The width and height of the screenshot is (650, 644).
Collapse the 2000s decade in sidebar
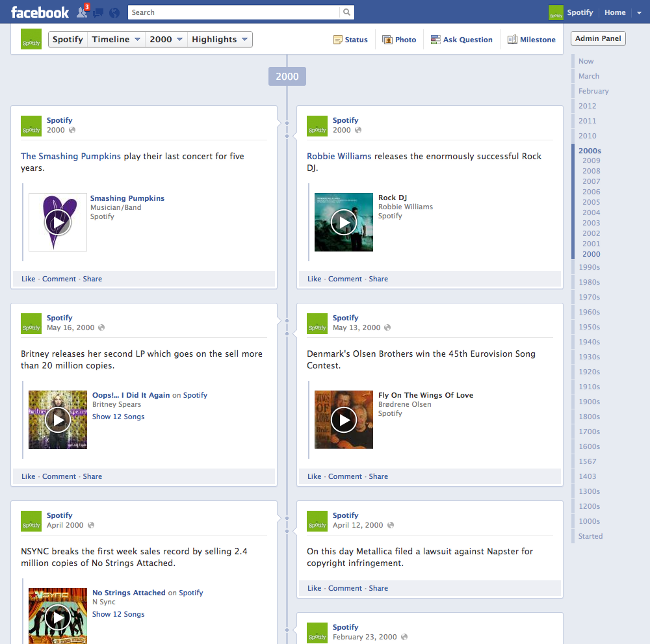point(590,151)
